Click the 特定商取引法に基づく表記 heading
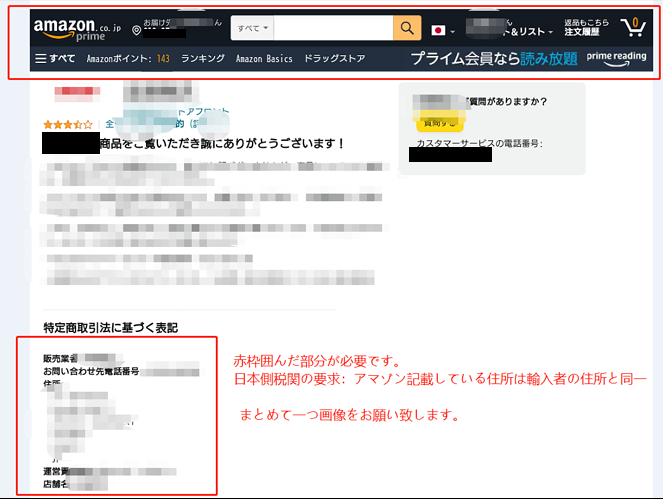The image size is (663, 499). pos(110,328)
